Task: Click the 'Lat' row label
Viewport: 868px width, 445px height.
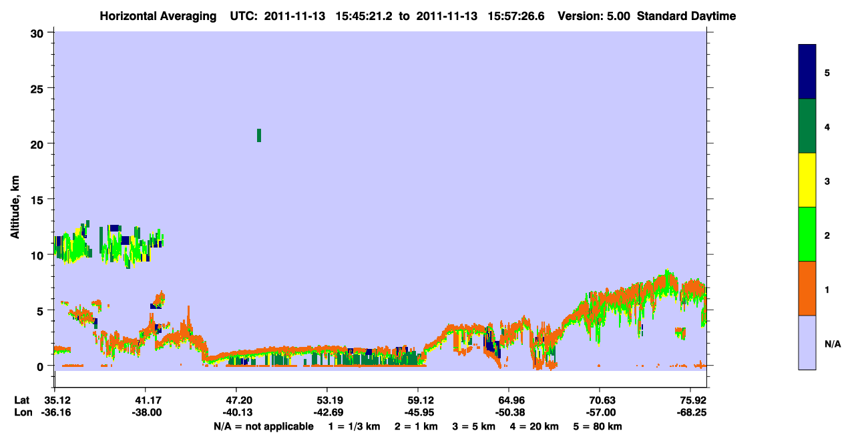Action: click(21, 400)
